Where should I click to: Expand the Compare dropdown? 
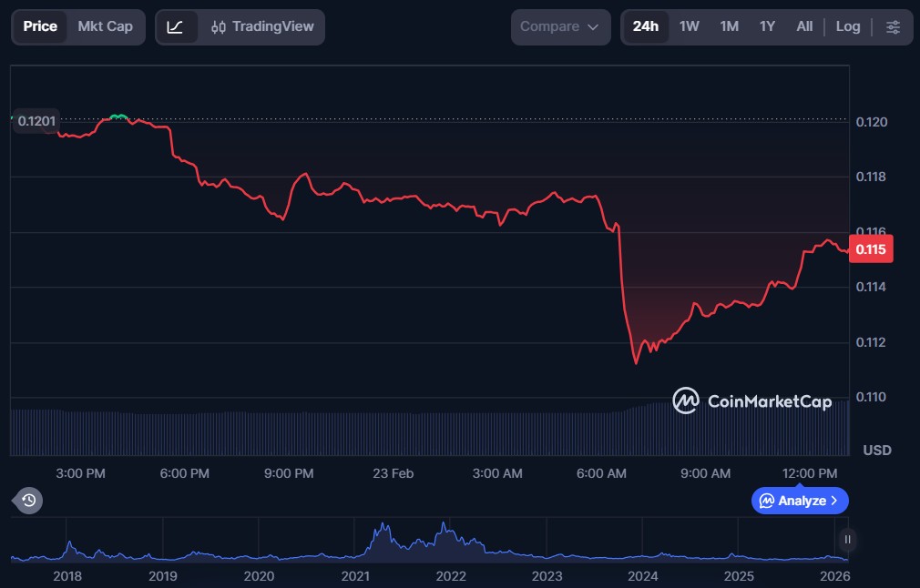pyautogui.click(x=559, y=27)
